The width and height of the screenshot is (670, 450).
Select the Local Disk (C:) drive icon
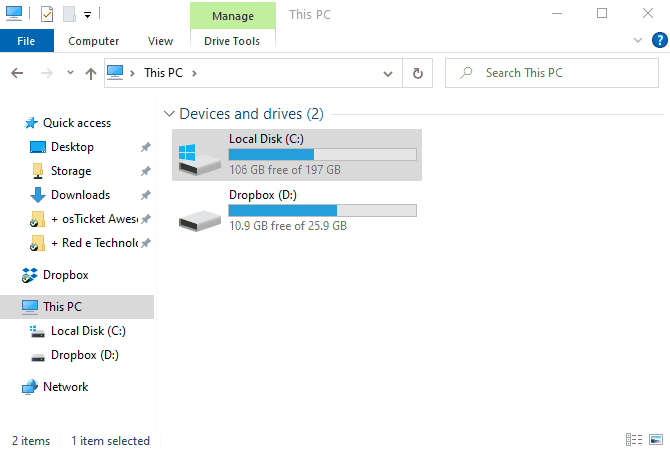pos(199,159)
